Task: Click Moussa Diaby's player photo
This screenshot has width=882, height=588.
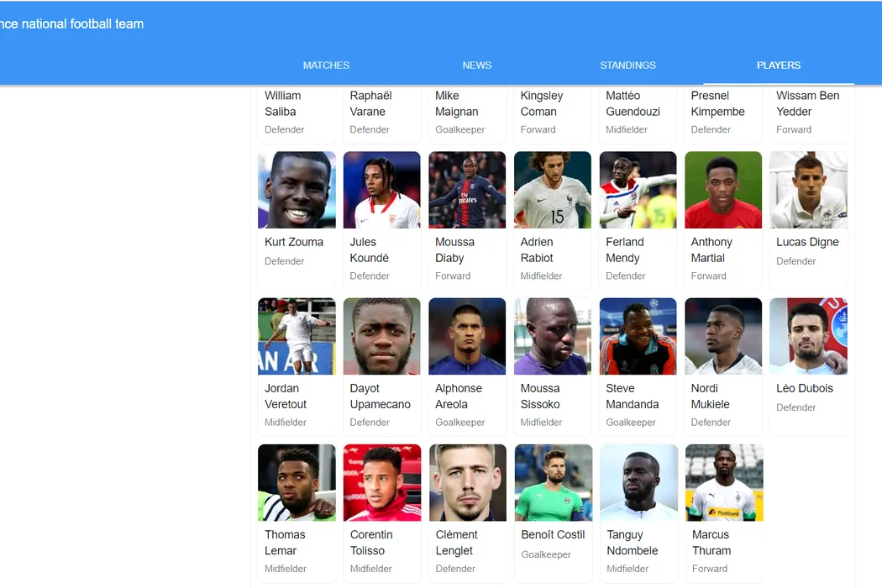Action: pos(467,190)
